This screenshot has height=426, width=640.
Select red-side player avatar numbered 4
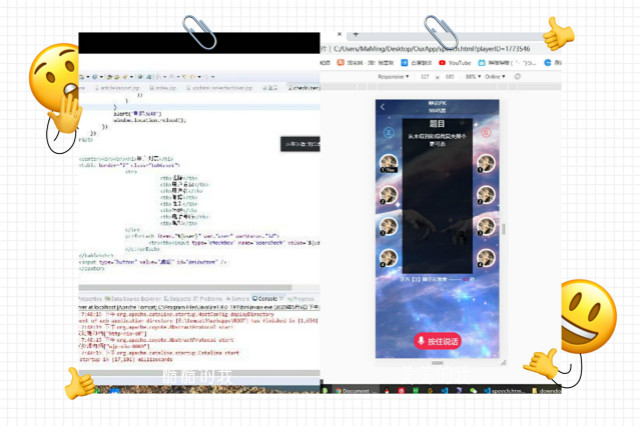(486, 258)
